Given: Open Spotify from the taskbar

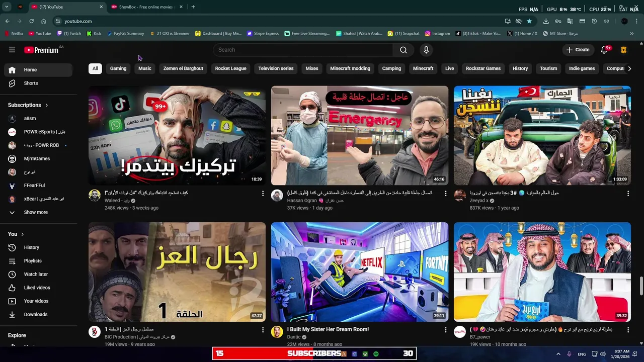Looking at the screenshot, I should coord(376,354).
